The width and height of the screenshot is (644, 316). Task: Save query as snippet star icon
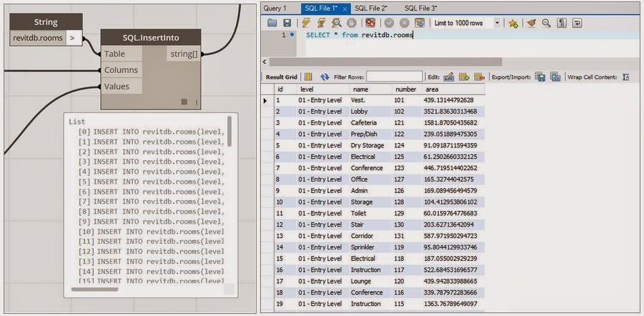(x=512, y=23)
